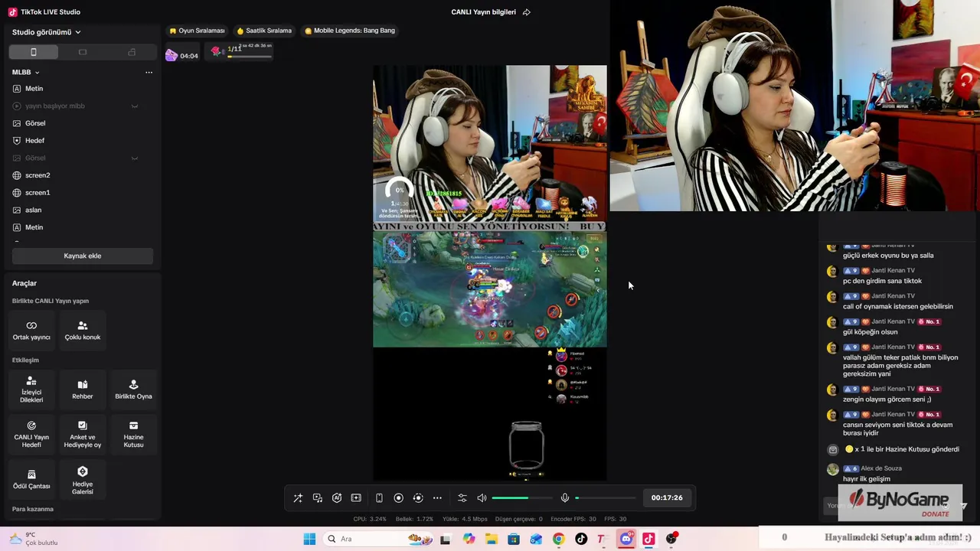Click the mobile preview phone icon in control bar
Viewport: 980px width, 551px height.
[379, 497]
